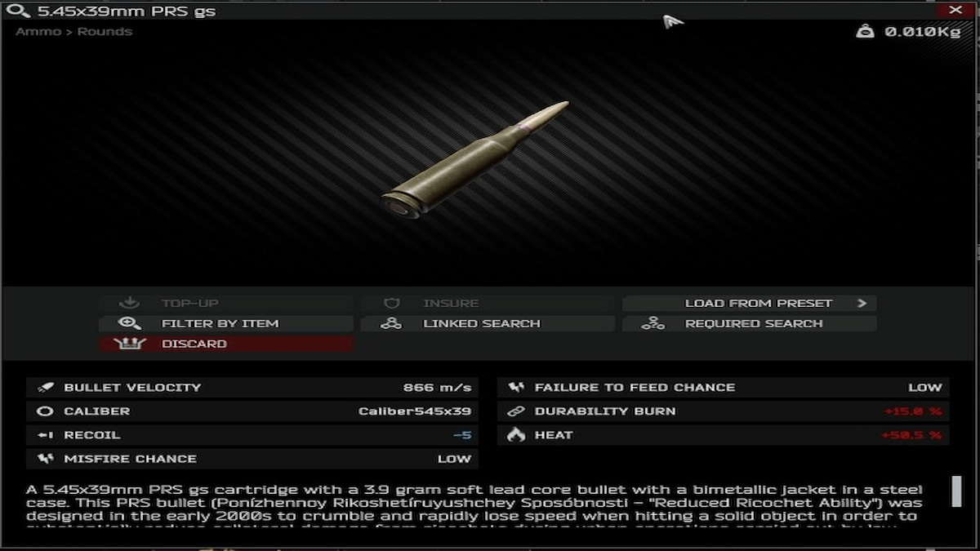Select the Filter By Item option
Screen dimensions: 980x551
click(226, 323)
